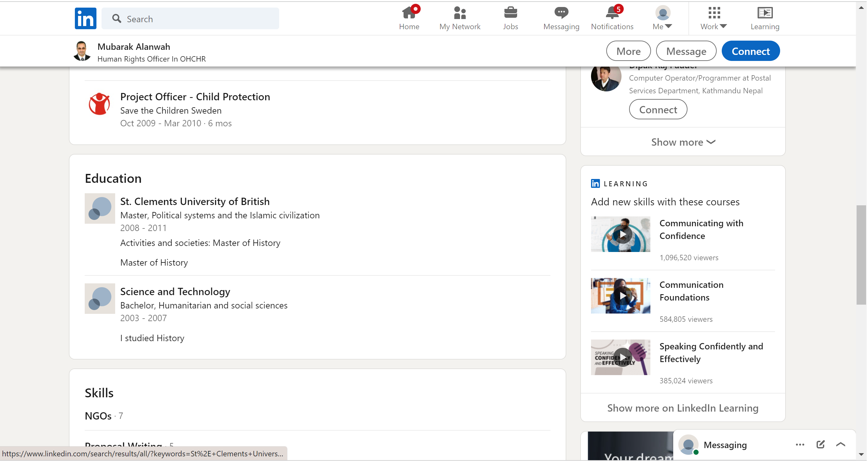Expand Show more people suggestions
Image resolution: width=868 pixels, height=463 pixels.
click(683, 142)
